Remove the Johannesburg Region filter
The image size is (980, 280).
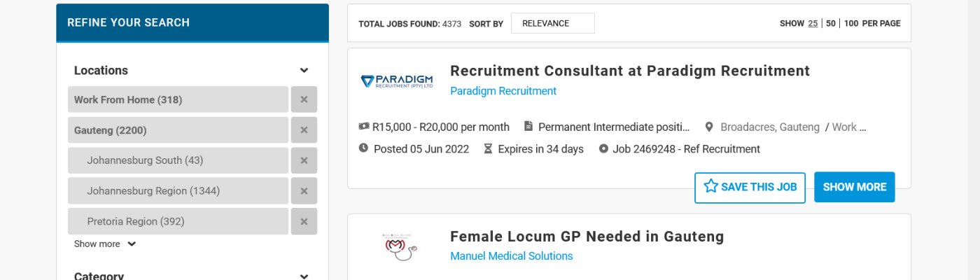304,191
